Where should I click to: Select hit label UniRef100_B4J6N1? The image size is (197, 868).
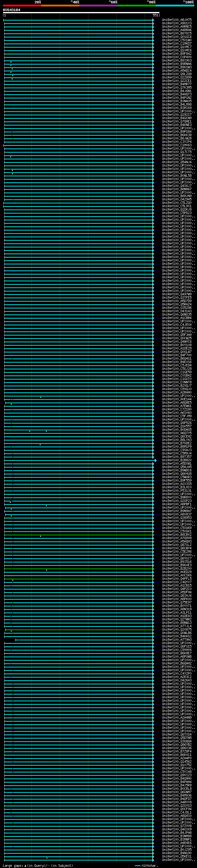point(176,91)
